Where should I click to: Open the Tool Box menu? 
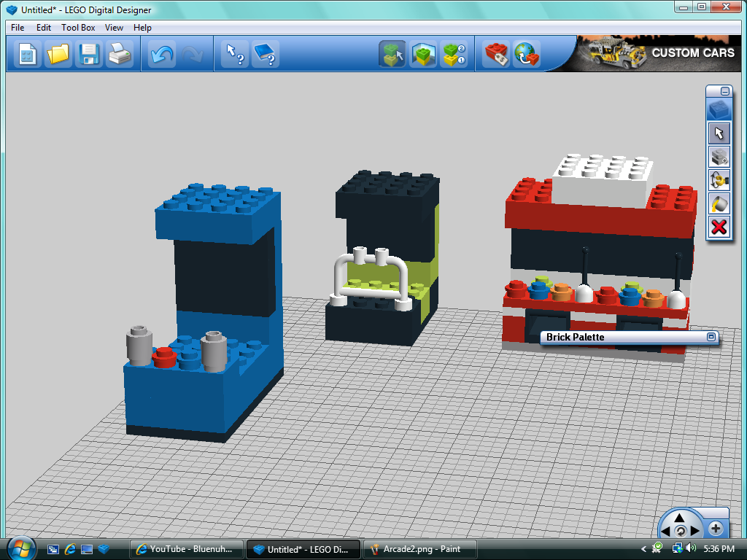click(78, 28)
